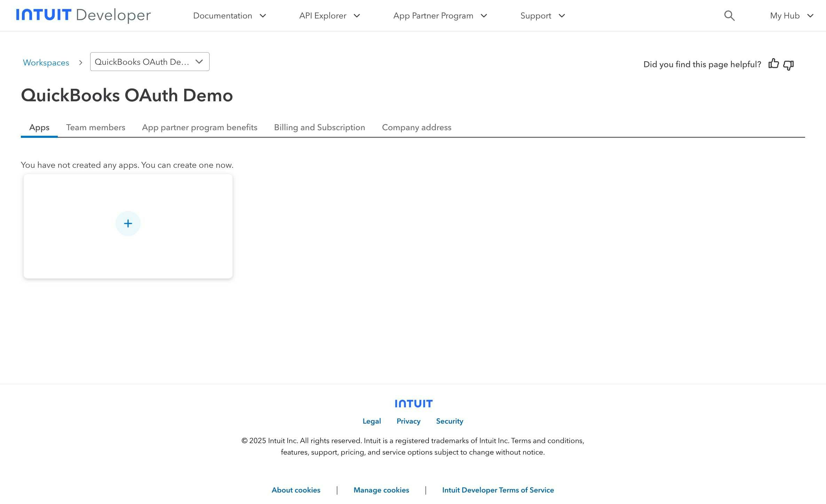
Task: Click the QuickBooks OAuth Demo heading
Action: [x=127, y=95]
